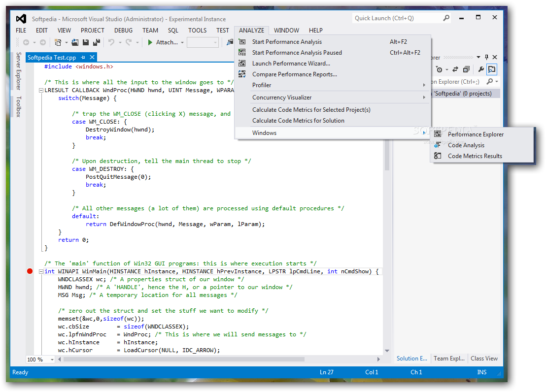Open the empty configuration combo box
The image size is (546, 392).
point(203,42)
